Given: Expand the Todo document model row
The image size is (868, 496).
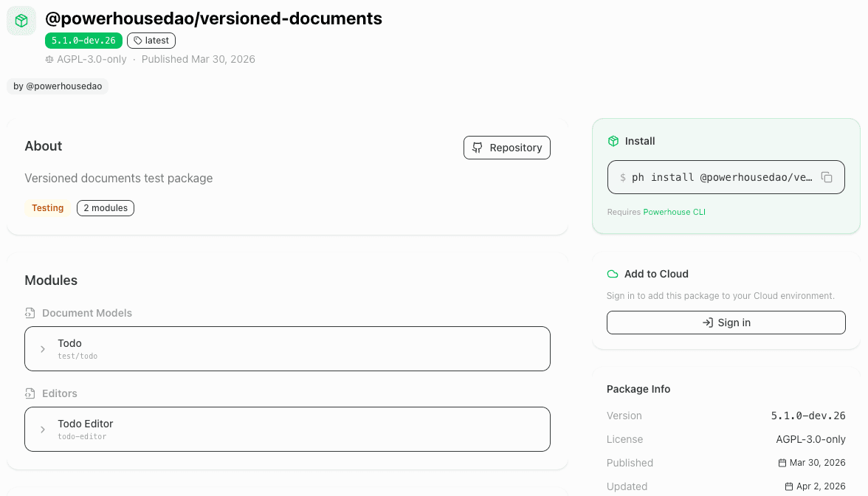Looking at the screenshot, I should tap(287, 348).
